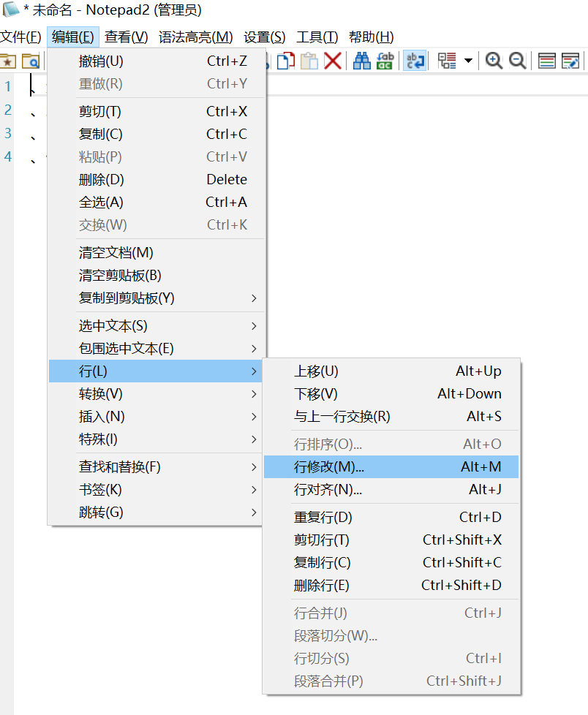This screenshot has width=588, height=715.
Task: Click the customize schemes pencil icon
Action: 570,61
